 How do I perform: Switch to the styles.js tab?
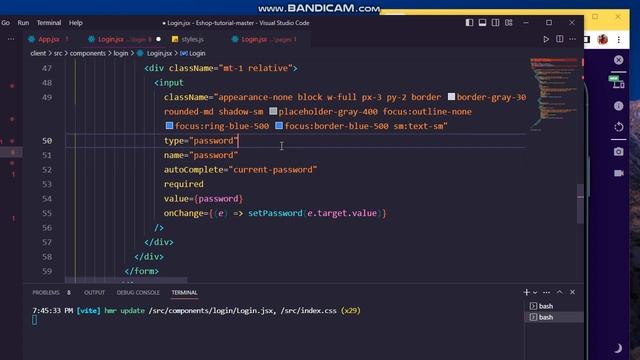click(192, 39)
